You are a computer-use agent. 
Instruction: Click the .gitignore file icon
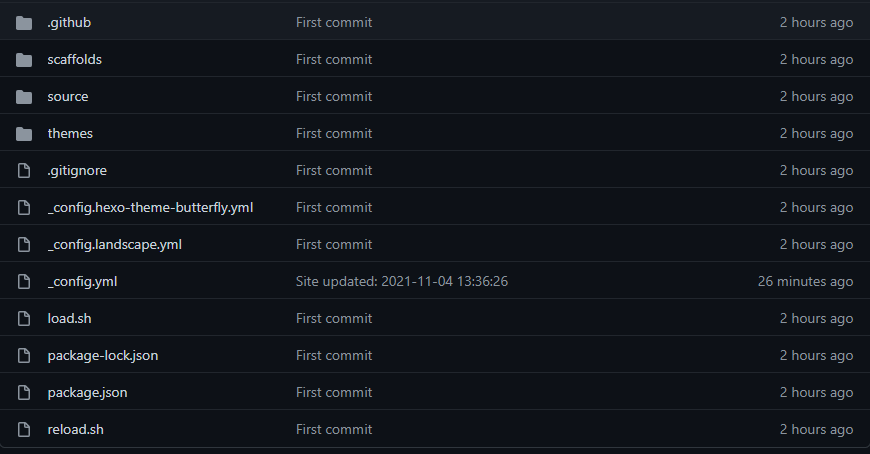(x=24, y=170)
